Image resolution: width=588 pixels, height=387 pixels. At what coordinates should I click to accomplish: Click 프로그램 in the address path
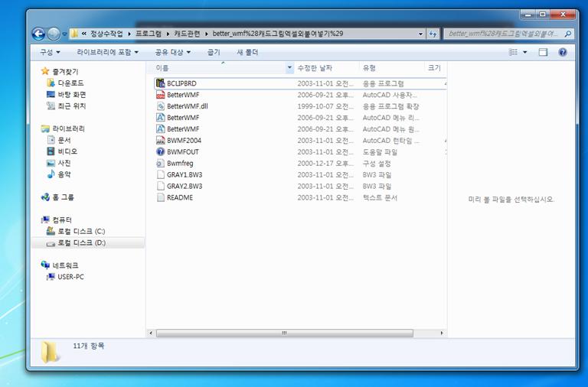click(149, 34)
